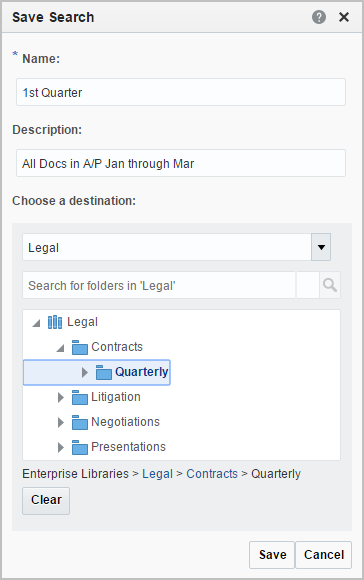364x580 pixels.
Task: Open the help question mark icon
Action: point(318,17)
